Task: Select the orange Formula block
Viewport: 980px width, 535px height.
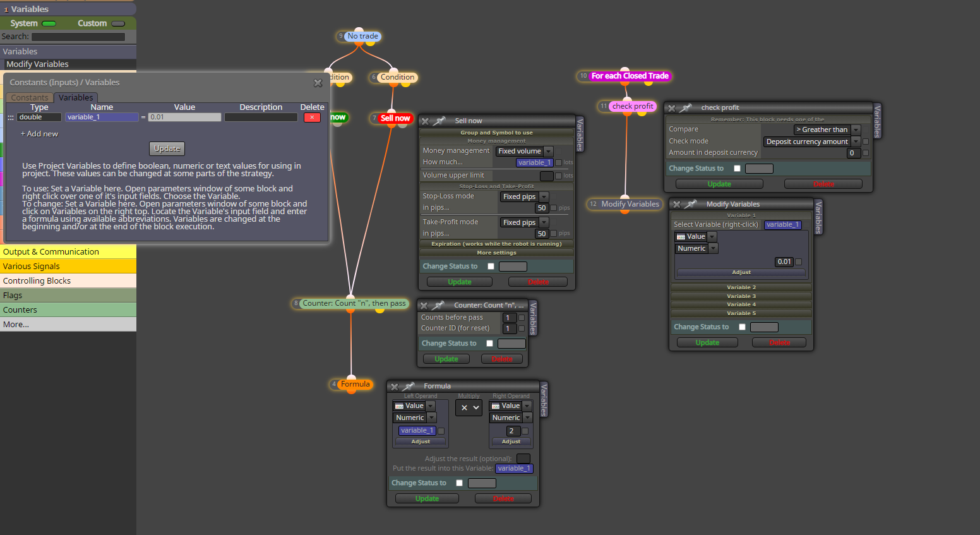Action: point(355,384)
